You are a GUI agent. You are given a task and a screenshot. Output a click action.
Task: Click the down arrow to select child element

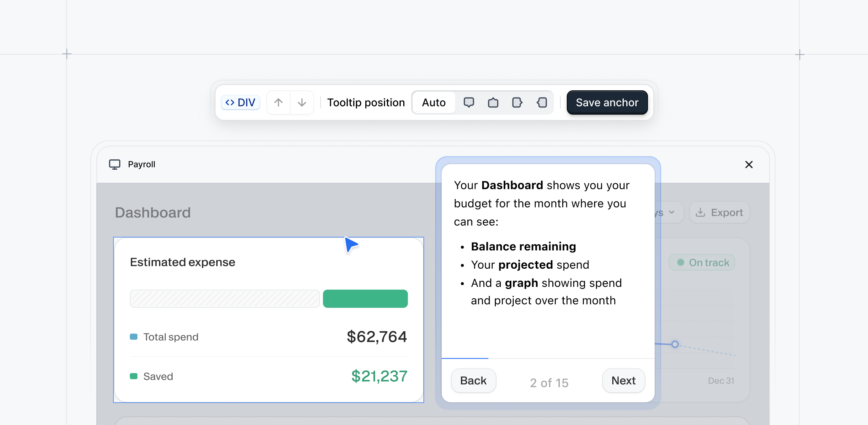tap(302, 102)
